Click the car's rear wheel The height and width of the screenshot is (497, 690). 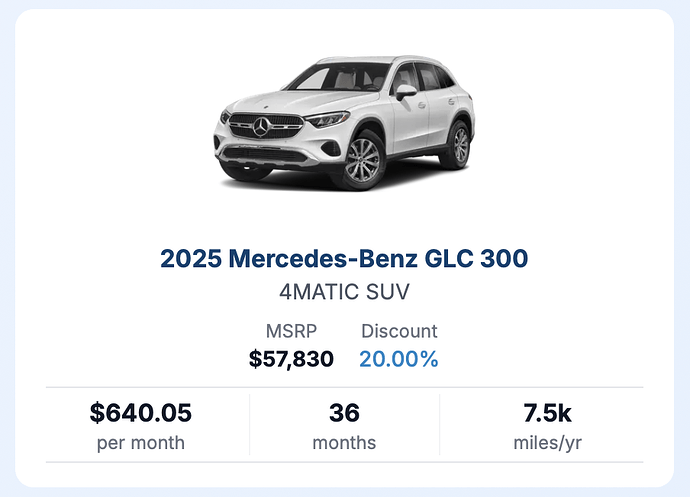459,145
